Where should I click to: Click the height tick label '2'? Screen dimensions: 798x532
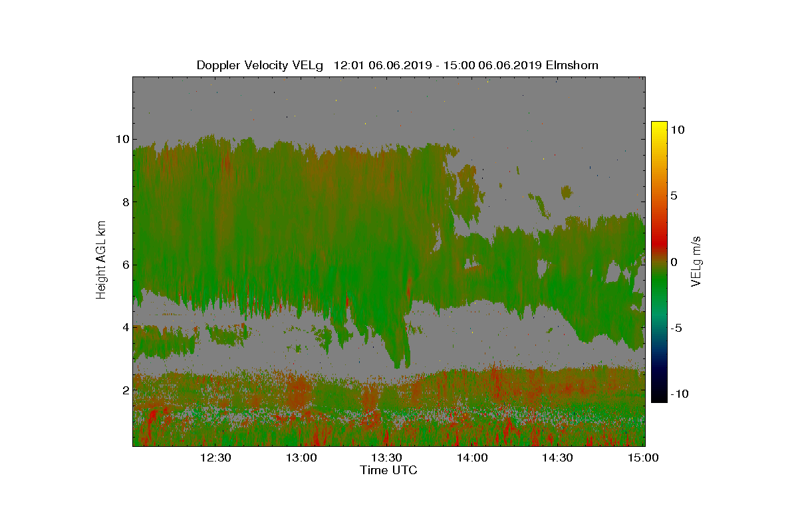124,390
